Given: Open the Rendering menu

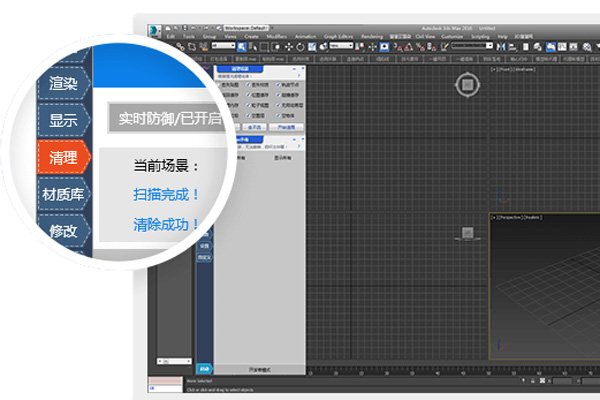Looking at the screenshot, I should point(372,36).
